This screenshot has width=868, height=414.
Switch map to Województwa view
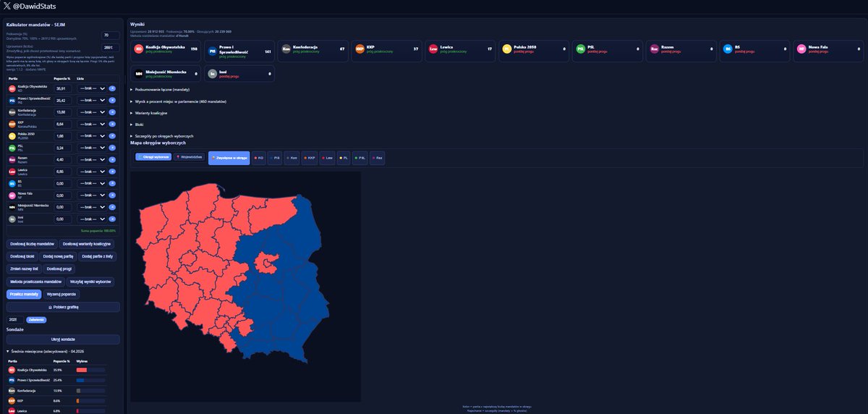188,156
